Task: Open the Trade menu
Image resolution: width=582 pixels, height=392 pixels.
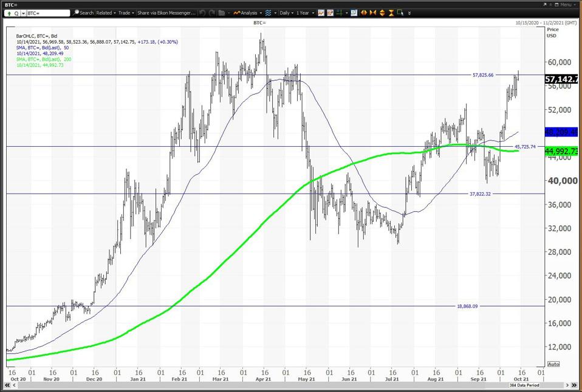Action: [x=126, y=13]
